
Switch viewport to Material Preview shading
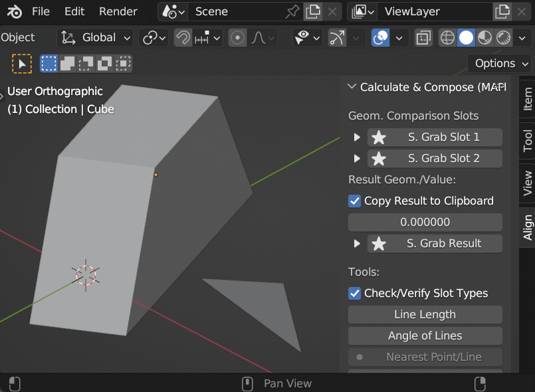coord(483,38)
